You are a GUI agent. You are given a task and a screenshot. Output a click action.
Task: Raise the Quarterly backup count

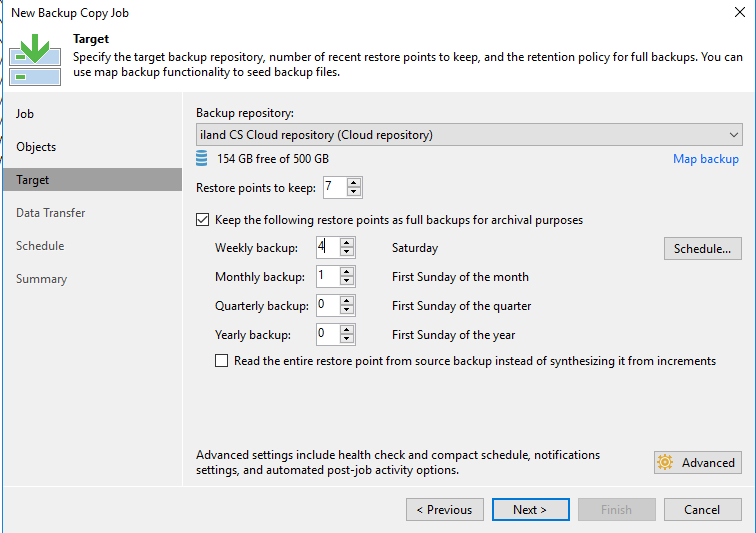(347, 300)
